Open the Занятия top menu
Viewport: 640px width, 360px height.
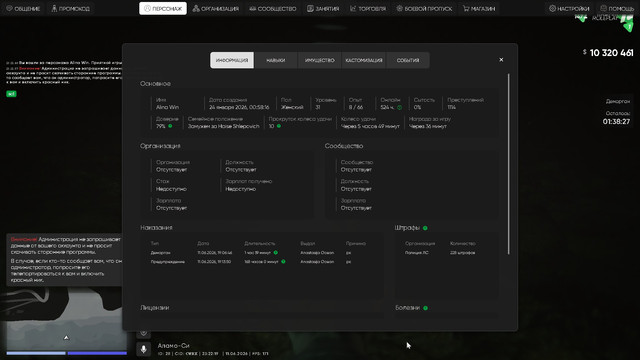coord(323,8)
